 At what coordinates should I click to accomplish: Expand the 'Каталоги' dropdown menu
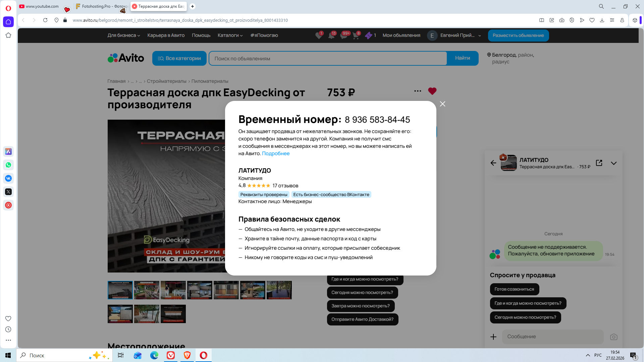tap(230, 35)
